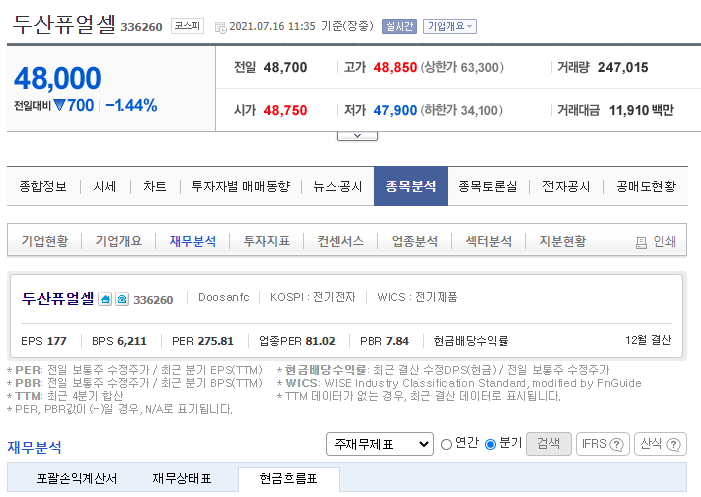Click the 검색 button
The image size is (701, 497).
(549, 444)
